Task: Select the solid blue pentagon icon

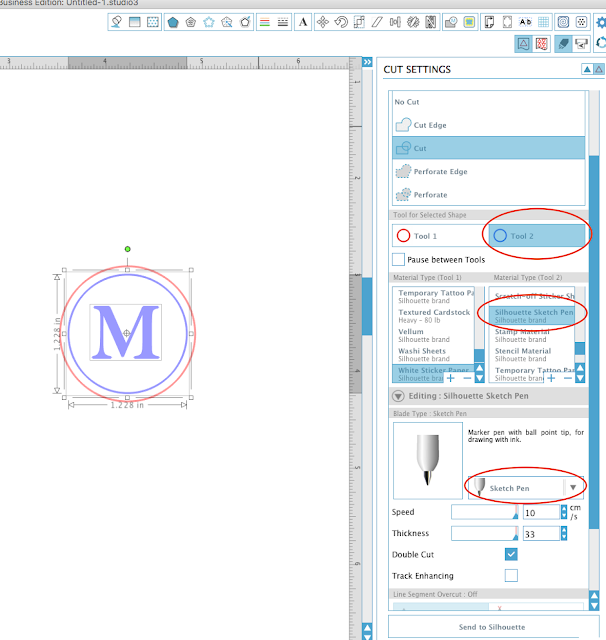Action: [x=173, y=22]
